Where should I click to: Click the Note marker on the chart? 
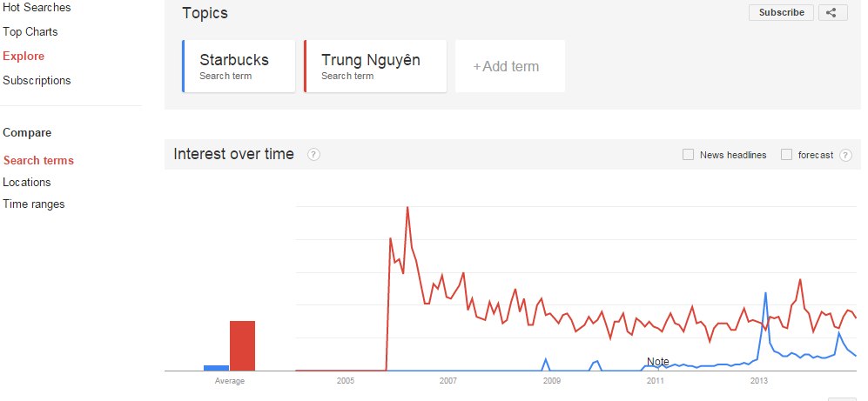tap(658, 362)
